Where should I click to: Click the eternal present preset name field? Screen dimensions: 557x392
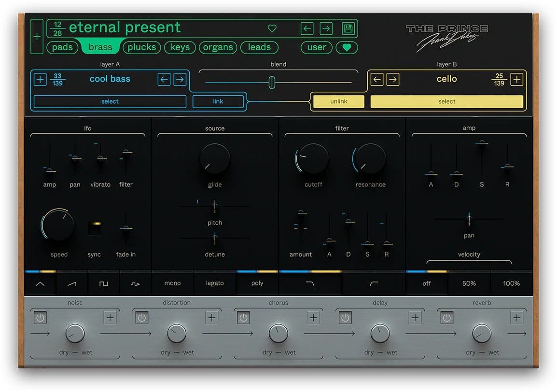[125, 28]
